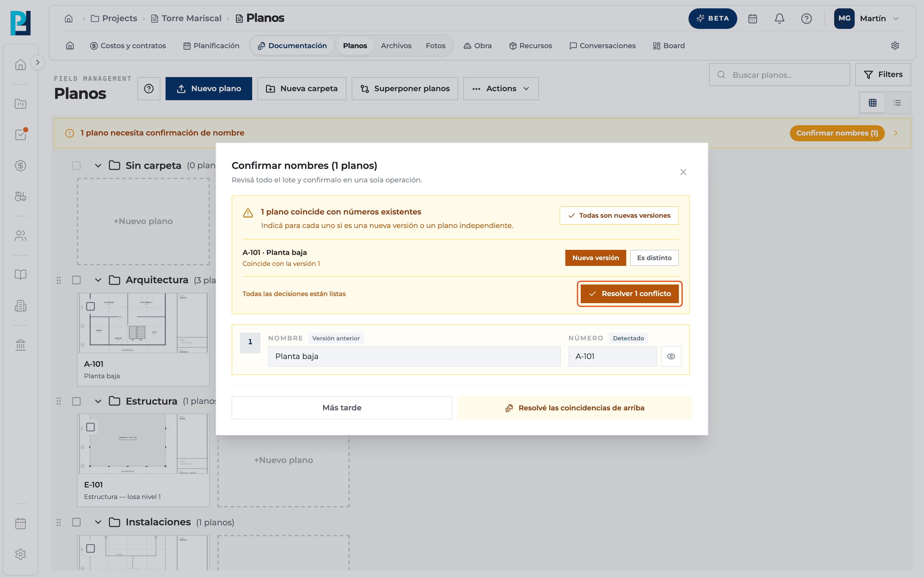Click Todas son nuevas versiones
Image resolution: width=924 pixels, height=578 pixels.
pos(619,215)
